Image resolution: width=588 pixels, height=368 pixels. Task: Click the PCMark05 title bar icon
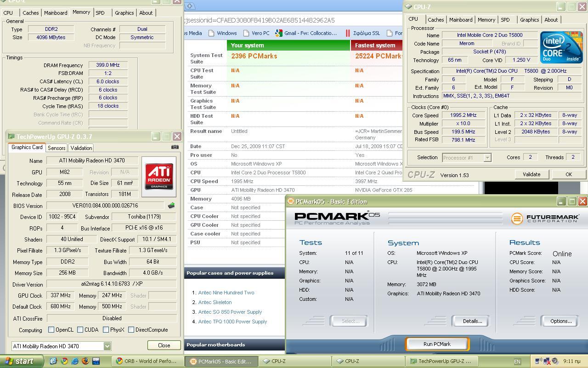291,201
